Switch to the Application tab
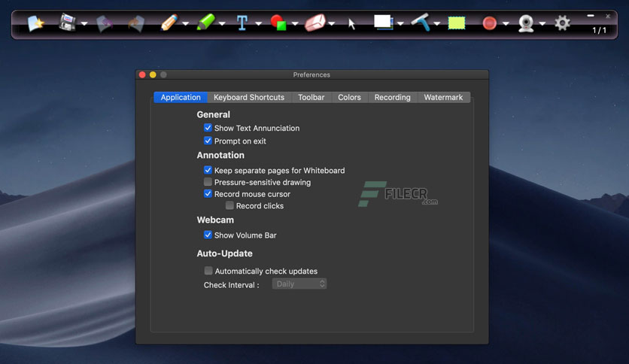The height and width of the screenshot is (364, 629). pyautogui.click(x=181, y=98)
